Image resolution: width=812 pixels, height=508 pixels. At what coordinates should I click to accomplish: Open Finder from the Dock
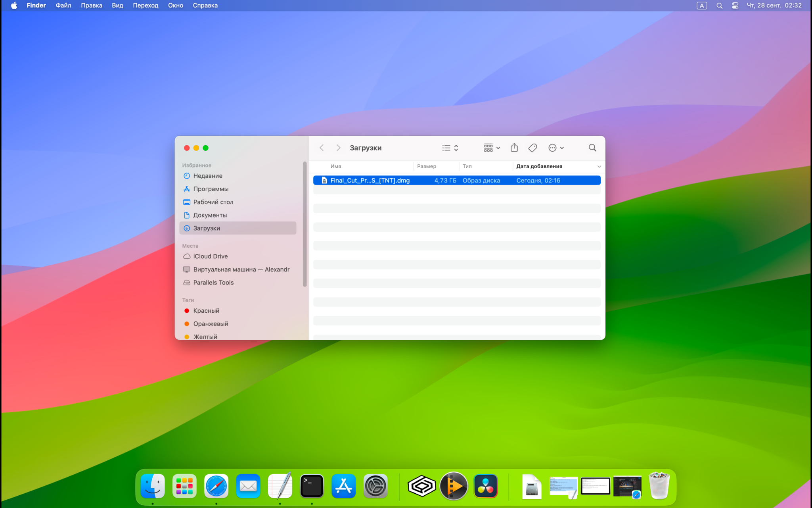pyautogui.click(x=153, y=486)
